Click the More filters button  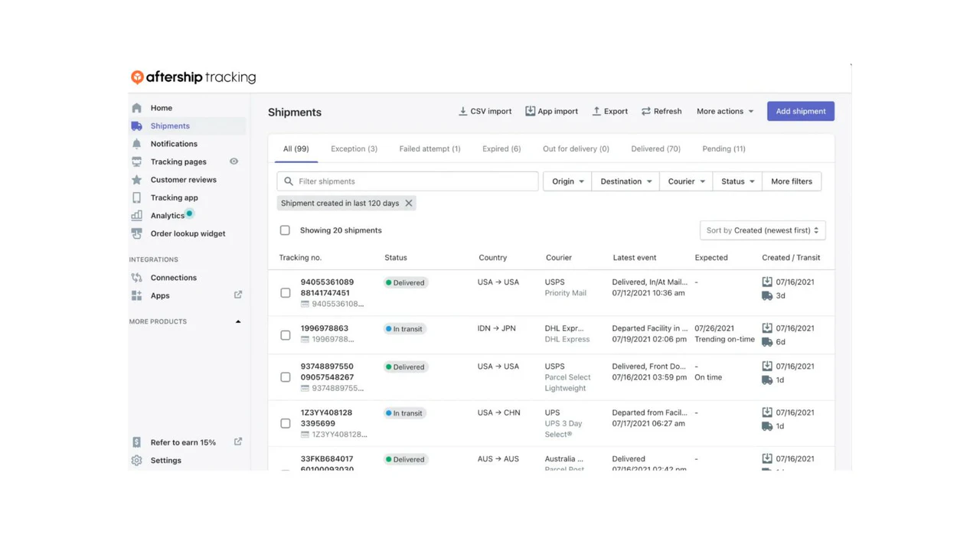point(792,181)
